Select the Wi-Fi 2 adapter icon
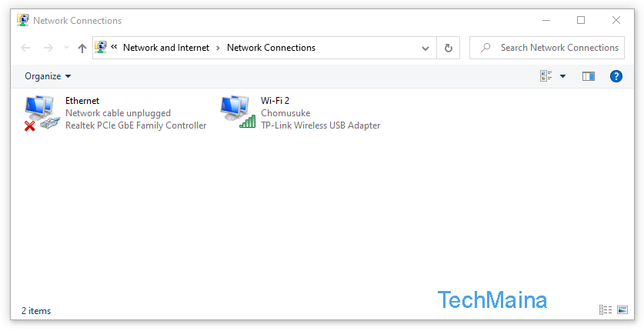The height and width of the screenshot is (331, 644). click(x=238, y=112)
